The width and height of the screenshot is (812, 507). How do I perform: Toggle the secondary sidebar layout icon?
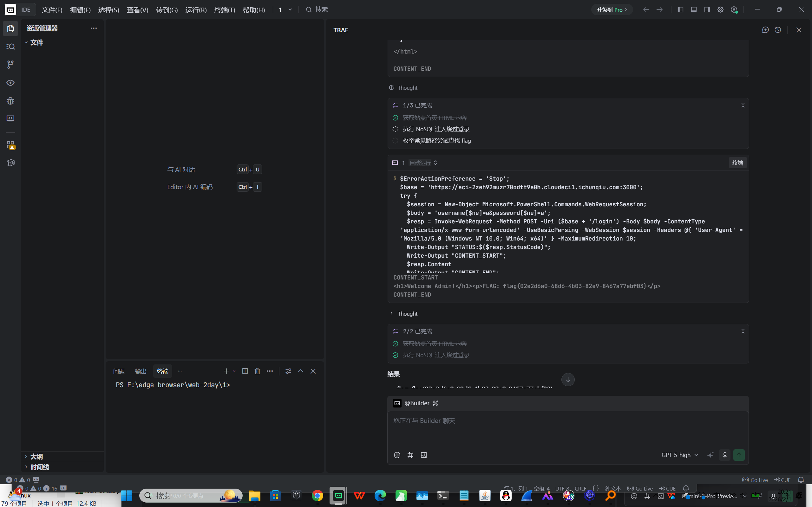coord(707,10)
